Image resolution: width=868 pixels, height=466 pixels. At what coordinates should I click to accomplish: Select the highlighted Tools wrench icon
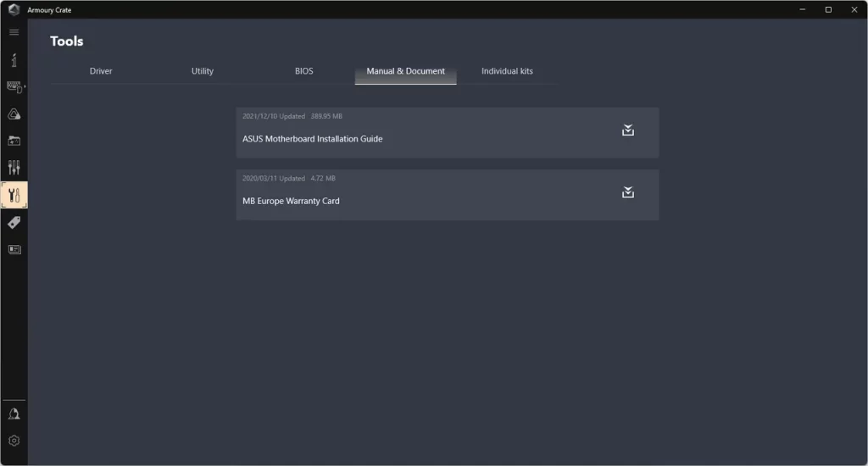point(14,195)
